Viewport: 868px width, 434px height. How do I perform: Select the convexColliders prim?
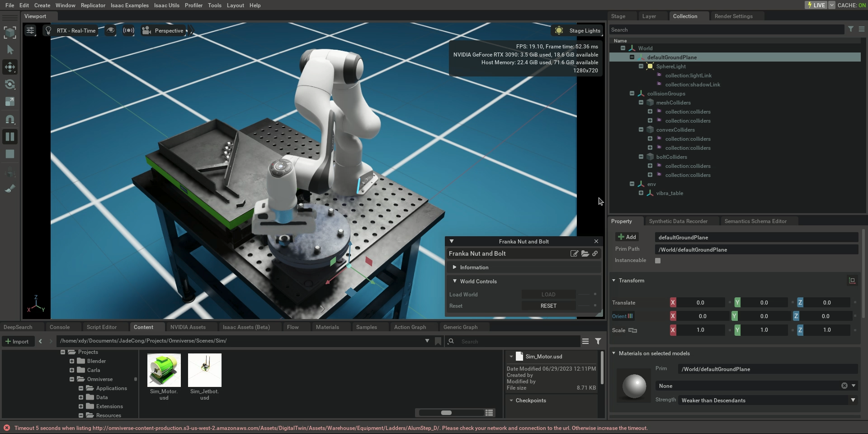tap(675, 130)
